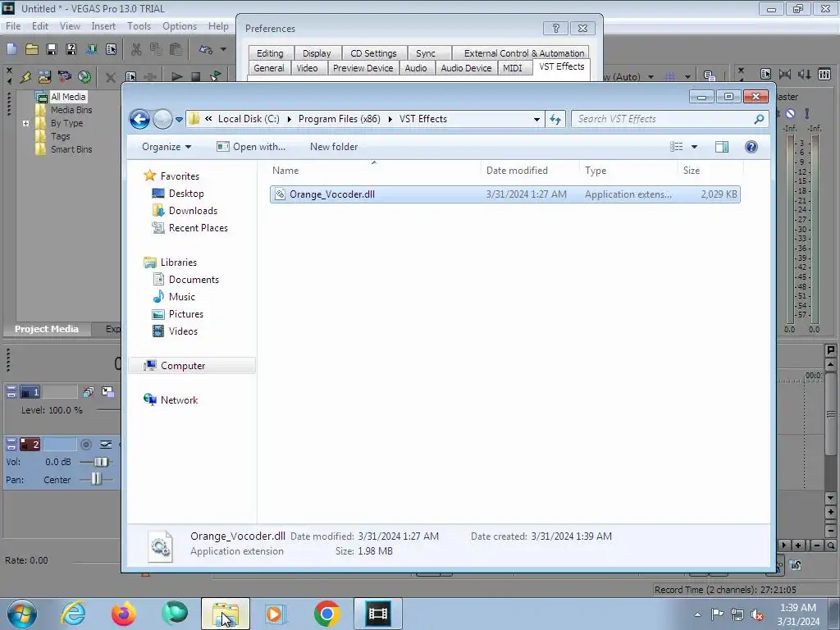The width and height of the screenshot is (840, 630).
Task: Click Project Properties icon in top toolbar
Action: [x=111, y=49]
